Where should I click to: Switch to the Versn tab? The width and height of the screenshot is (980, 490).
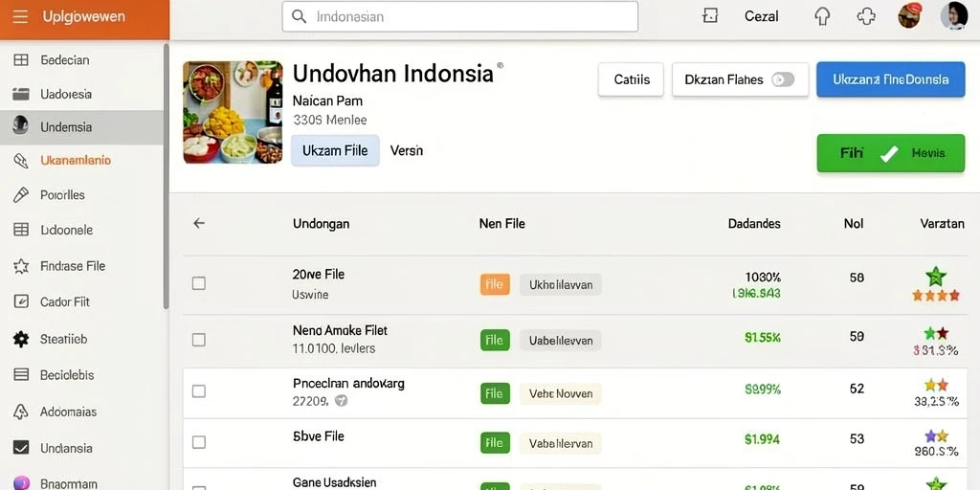[x=406, y=150]
